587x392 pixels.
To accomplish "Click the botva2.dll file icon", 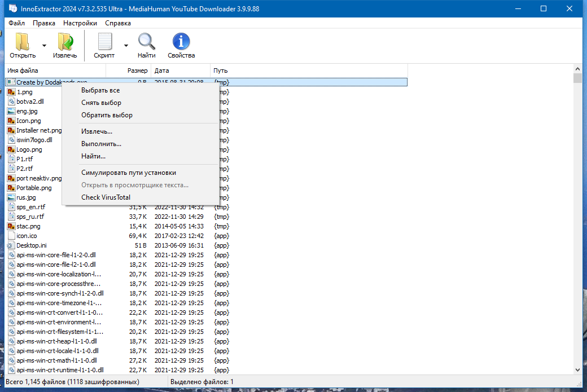I will (x=11, y=102).
